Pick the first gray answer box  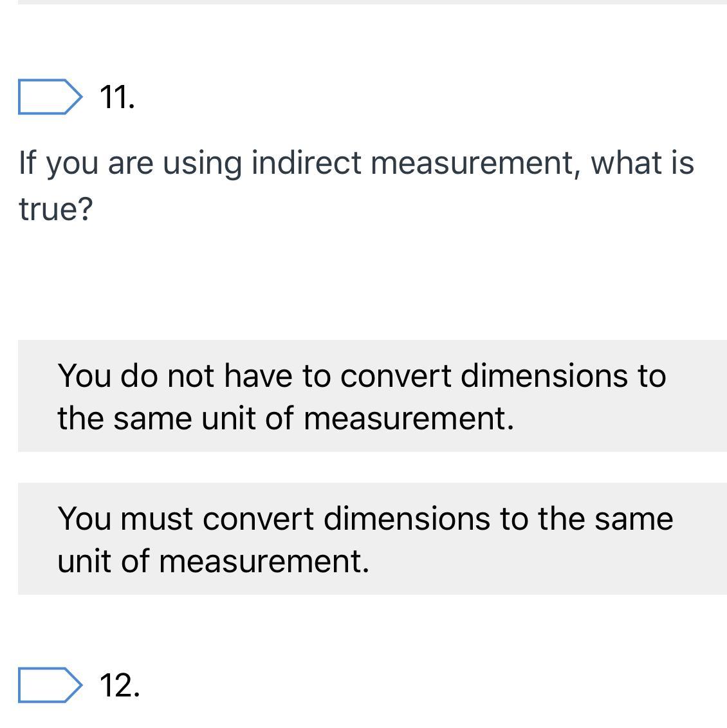372,396
